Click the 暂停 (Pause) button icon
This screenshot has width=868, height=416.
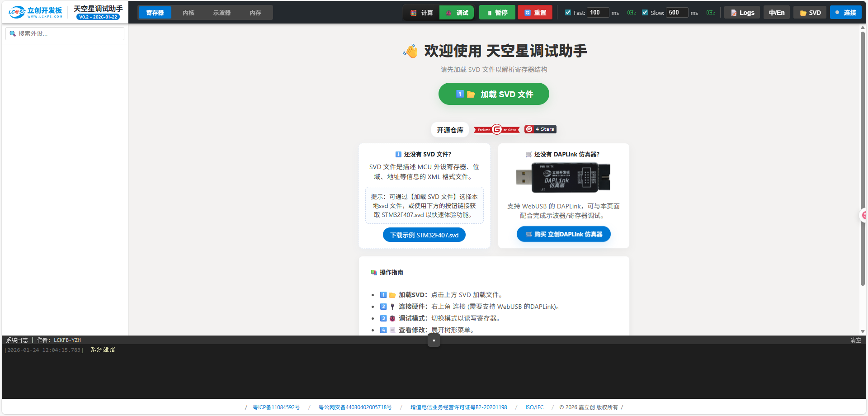click(490, 12)
